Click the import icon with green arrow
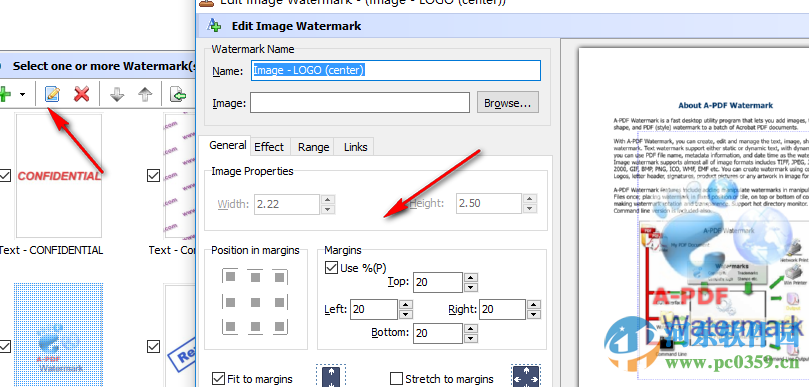 [x=178, y=94]
